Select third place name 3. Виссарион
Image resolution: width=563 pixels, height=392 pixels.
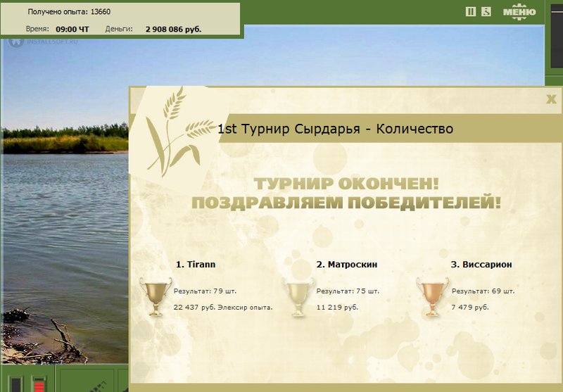coord(481,265)
